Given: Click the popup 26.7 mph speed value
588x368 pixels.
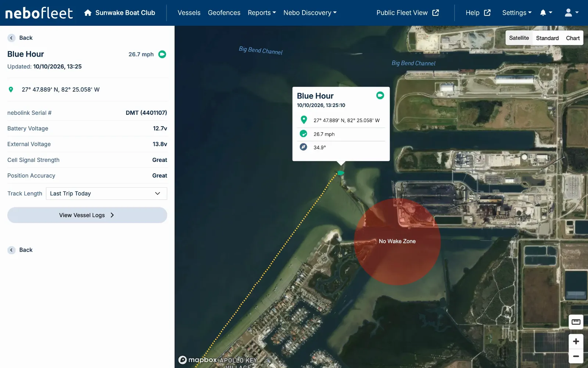Looking at the screenshot, I should point(324,134).
